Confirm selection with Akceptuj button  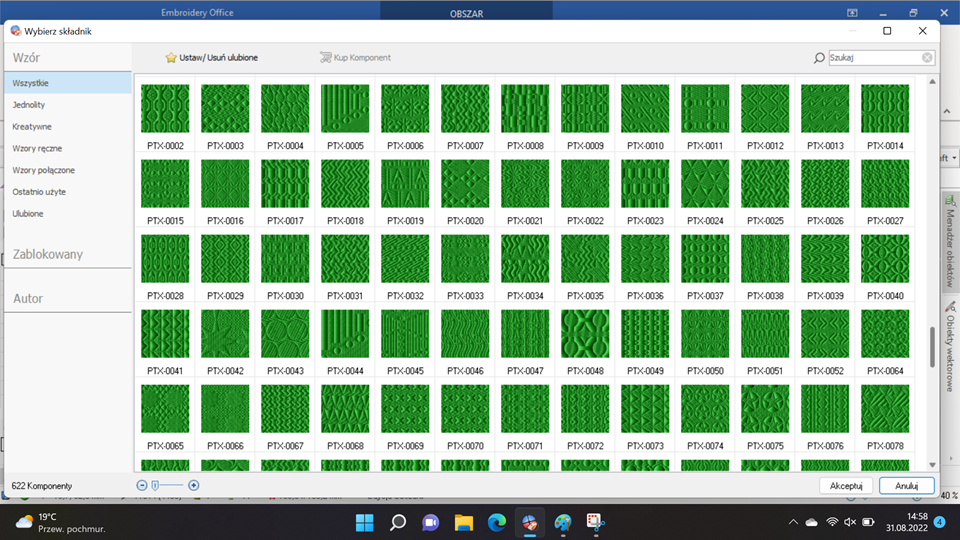(x=846, y=485)
